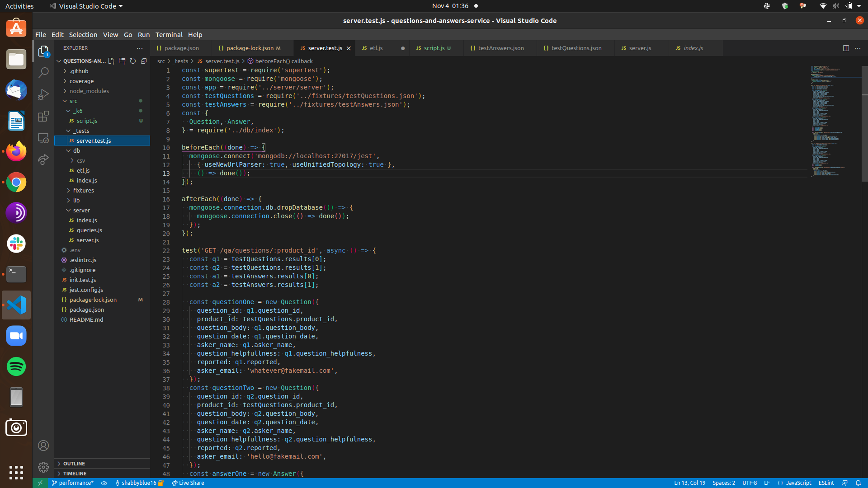
Task: Close the server.test.js tab
Action: [x=349, y=48]
